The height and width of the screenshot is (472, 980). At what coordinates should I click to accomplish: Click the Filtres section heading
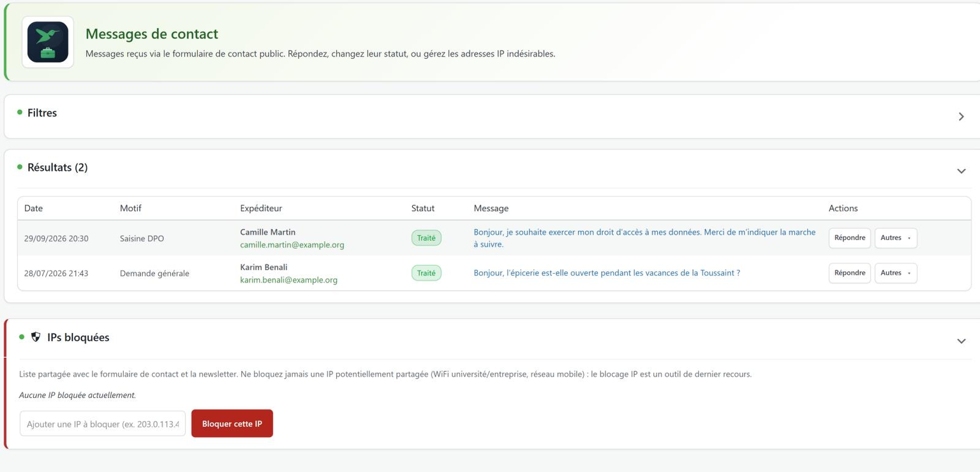(x=42, y=113)
